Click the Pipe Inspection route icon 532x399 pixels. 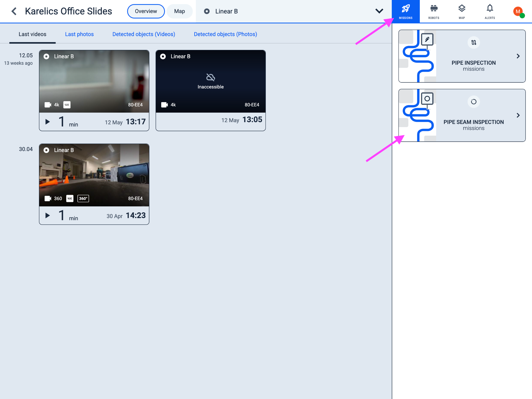point(474,42)
